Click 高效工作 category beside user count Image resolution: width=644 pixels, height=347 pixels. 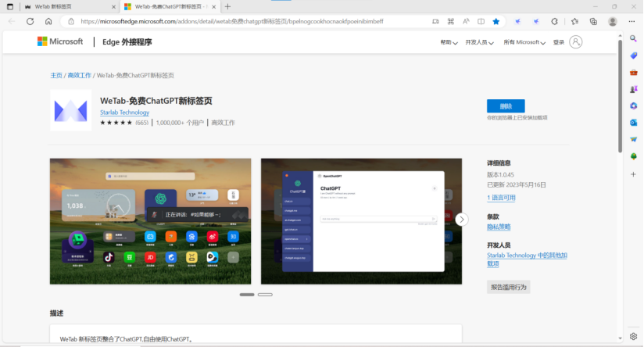click(223, 123)
